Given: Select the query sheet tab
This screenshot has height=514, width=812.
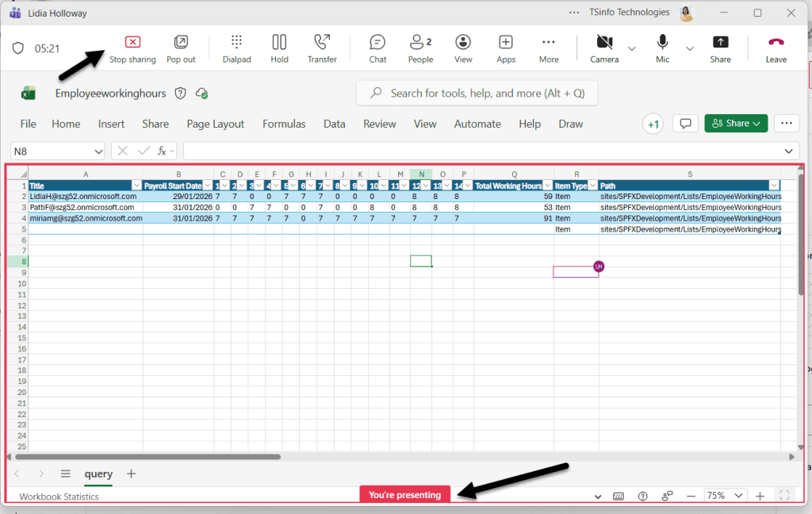Looking at the screenshot, I should pos(98,474).
